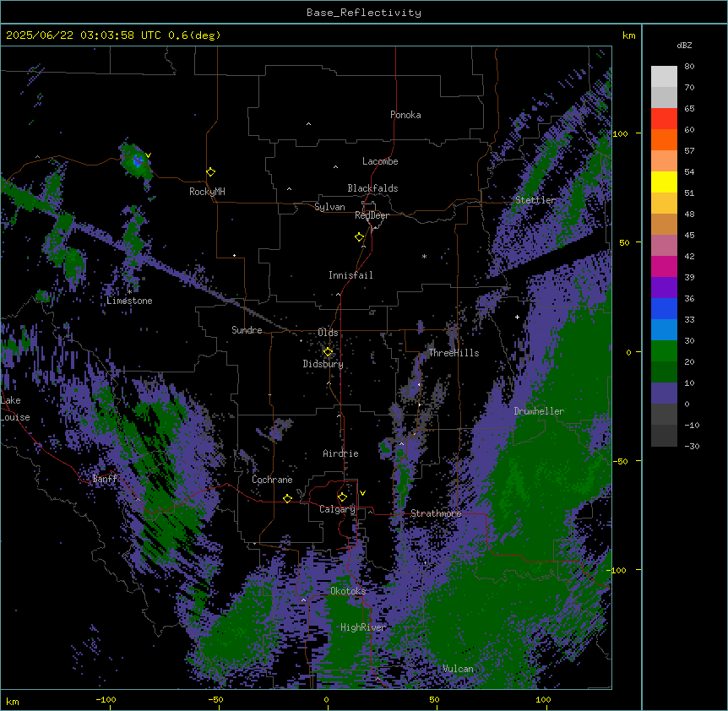Click the Base_Reflectivity title text
The width and height of the screenshot is (728, 711).
point(364,13)
